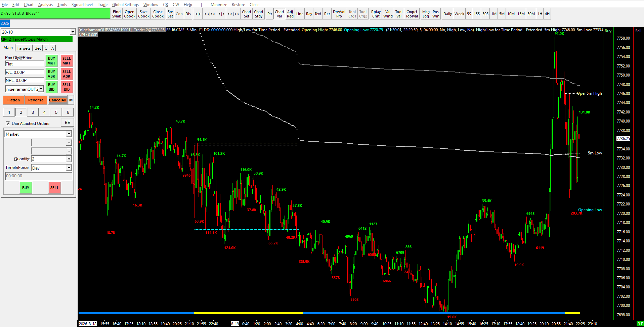Click the CancelAll button
Screen dimensions: 644x327
(x=57, y=100)
